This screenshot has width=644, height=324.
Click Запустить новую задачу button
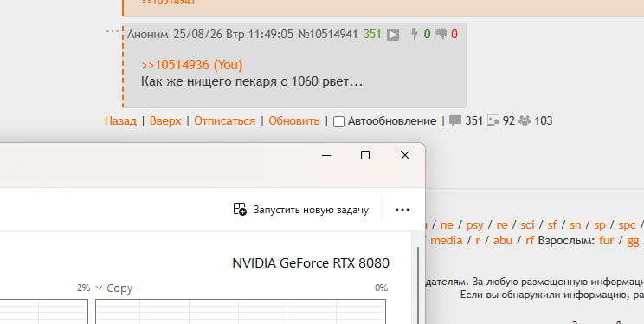[x=301, y=210]
